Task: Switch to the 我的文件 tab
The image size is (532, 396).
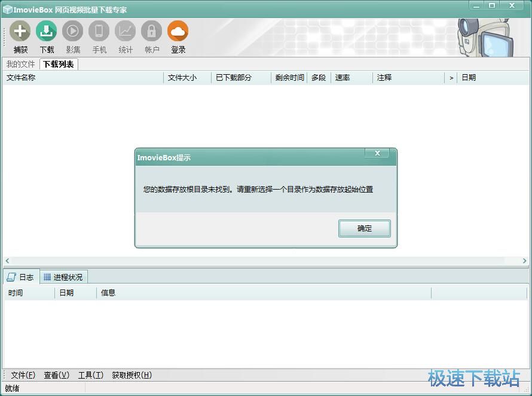Action: (20, 63)
